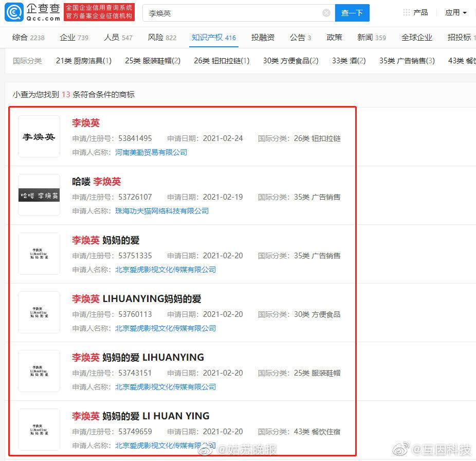This screenshot has width=476, height=461.
Task: Open trademark thumbnail for application 53749659
Action: tap(39, 430)
